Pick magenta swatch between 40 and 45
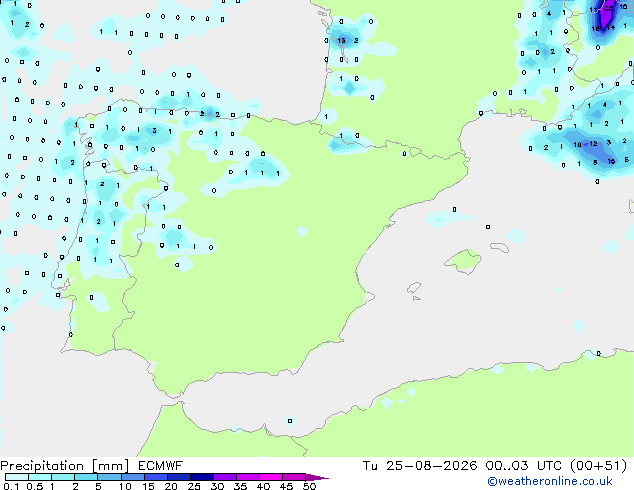 point(270,477)
